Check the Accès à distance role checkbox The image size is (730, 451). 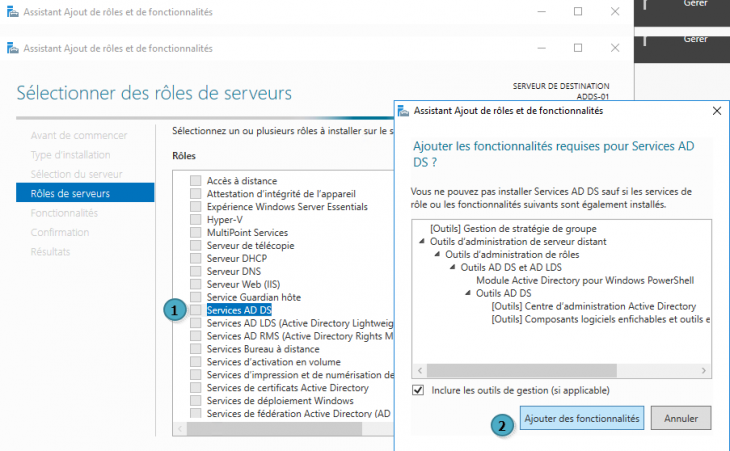(196, 181)
